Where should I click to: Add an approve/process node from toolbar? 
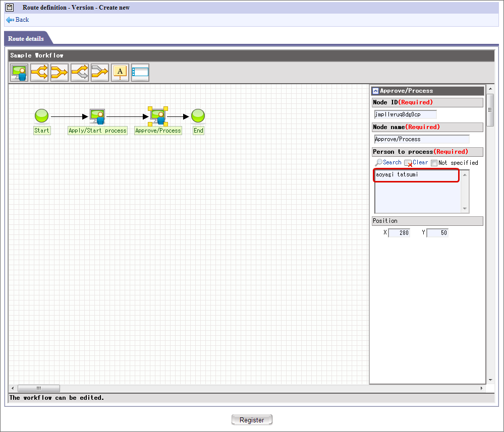click(19, 72)
